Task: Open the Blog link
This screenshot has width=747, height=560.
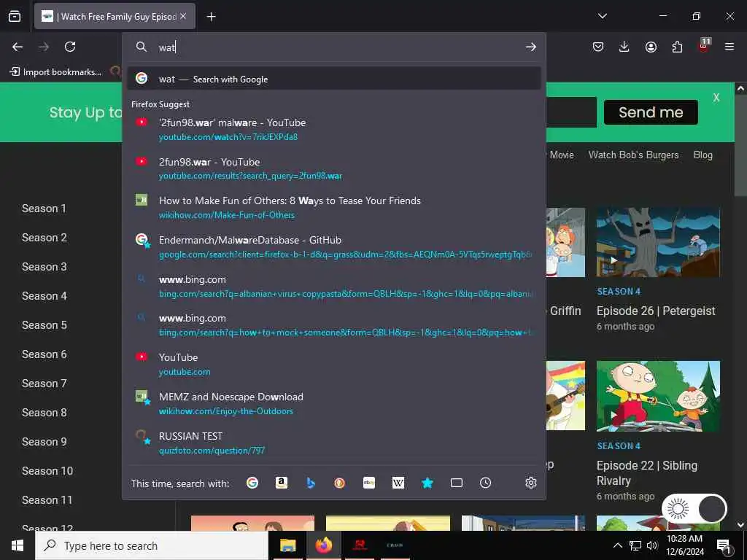Action: [x=703, y=155]
